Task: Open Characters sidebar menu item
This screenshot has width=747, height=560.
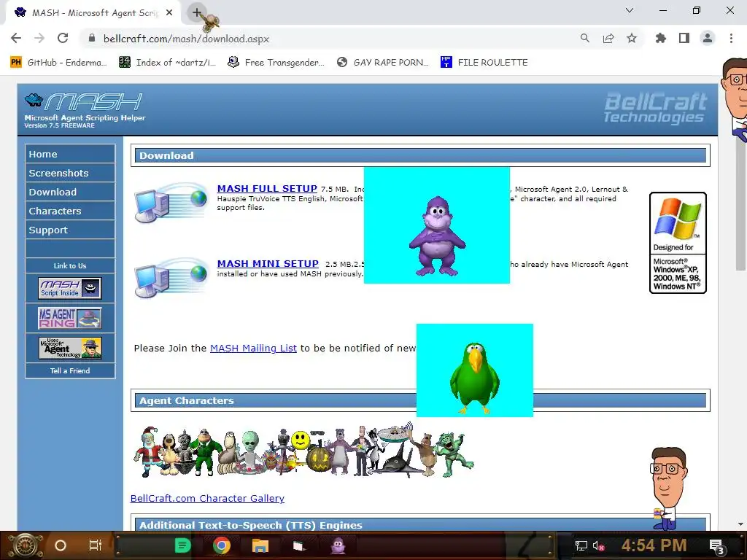Action: 70,211
